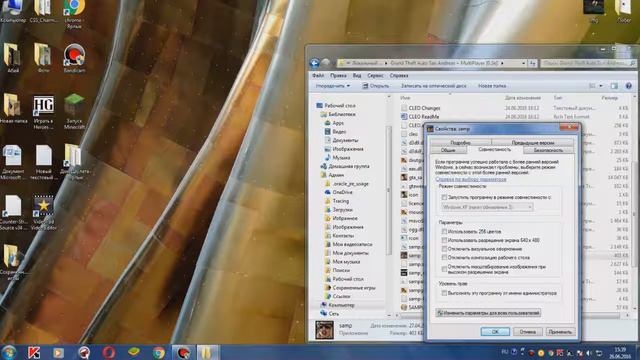
Task: Switch to the Подробно tab
Action: pos(460,142)
